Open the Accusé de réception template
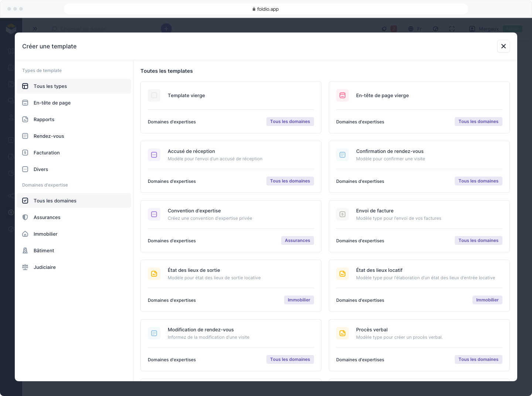 pos(231,167)
